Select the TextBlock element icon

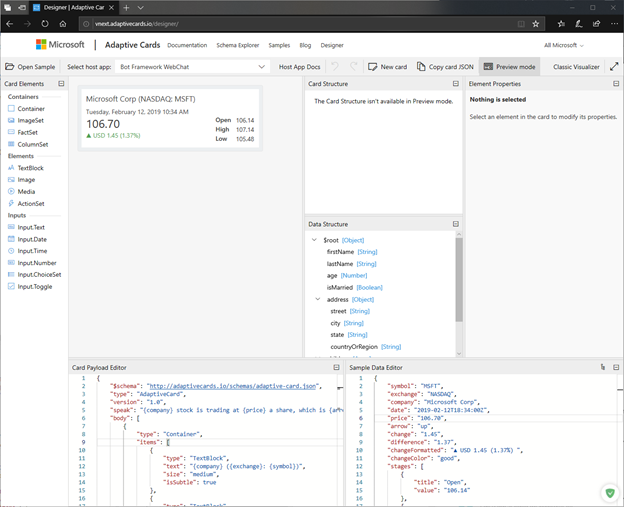11,168
